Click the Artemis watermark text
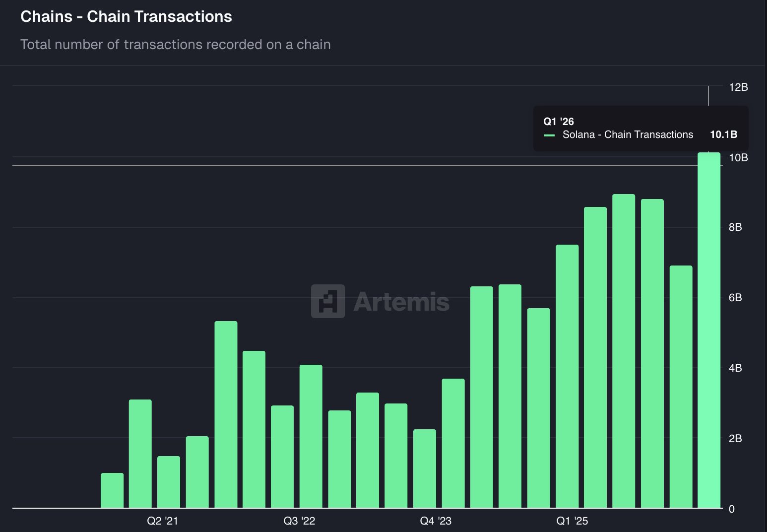 coord(401,301)
